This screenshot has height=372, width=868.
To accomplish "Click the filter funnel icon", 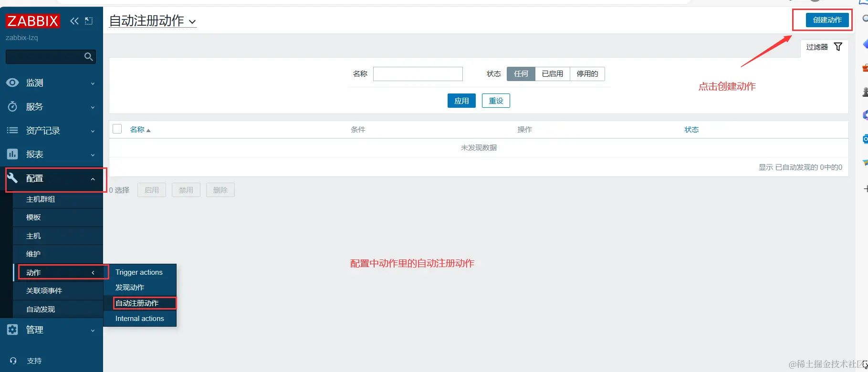I will [x=838, y=47].
